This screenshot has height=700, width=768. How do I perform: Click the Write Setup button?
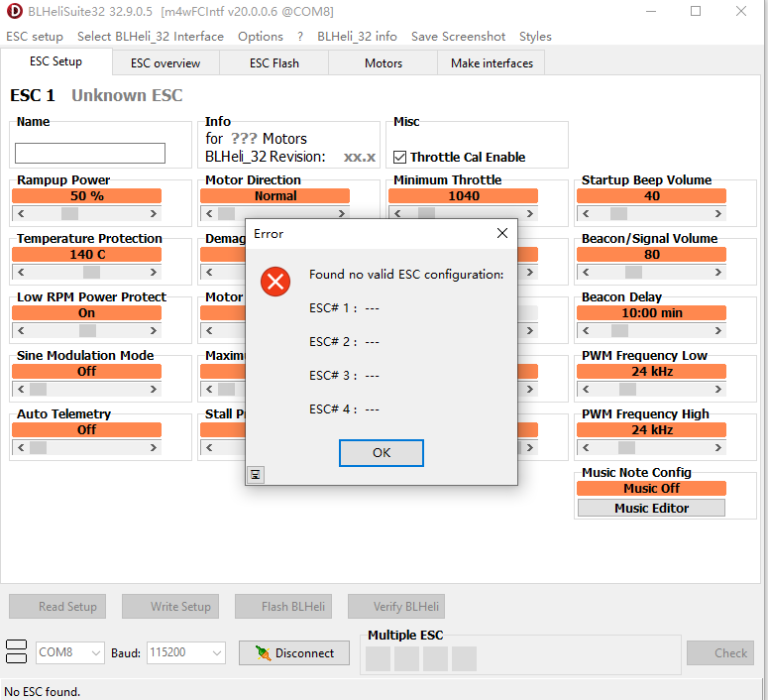coord(170,607)
